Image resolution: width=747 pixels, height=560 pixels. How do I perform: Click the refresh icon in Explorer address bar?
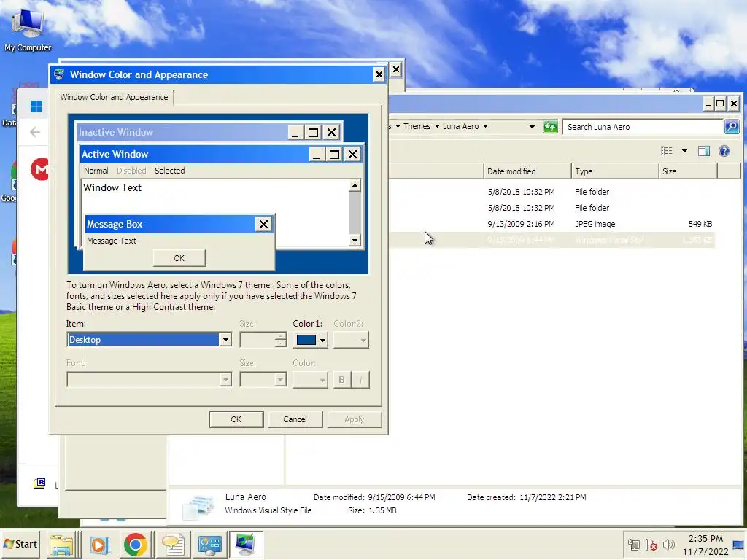(550, 127)
